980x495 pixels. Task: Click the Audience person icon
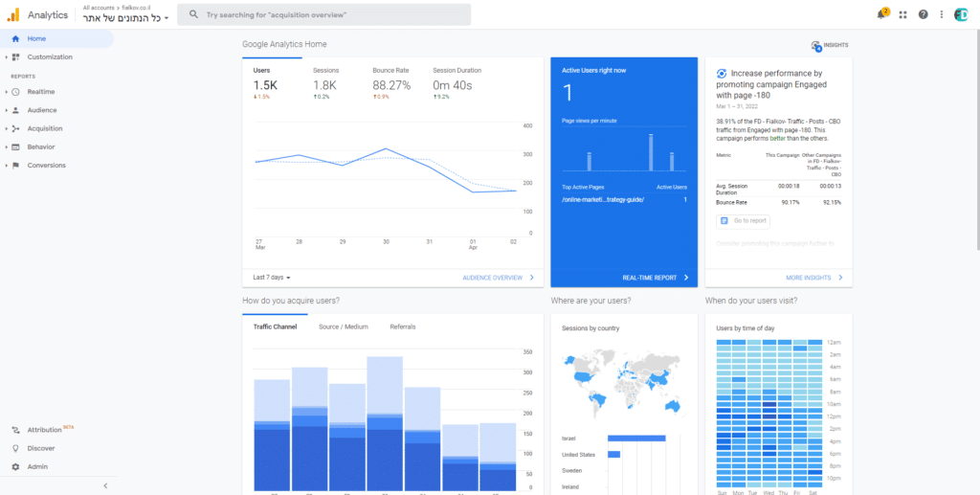(x=15, y=110)
